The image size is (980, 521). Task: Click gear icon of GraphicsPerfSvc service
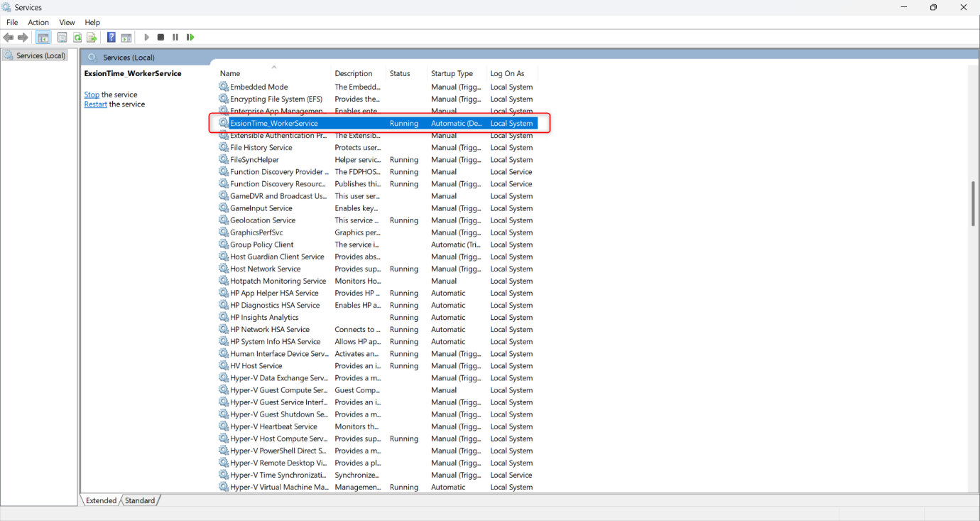pos(224,232)
